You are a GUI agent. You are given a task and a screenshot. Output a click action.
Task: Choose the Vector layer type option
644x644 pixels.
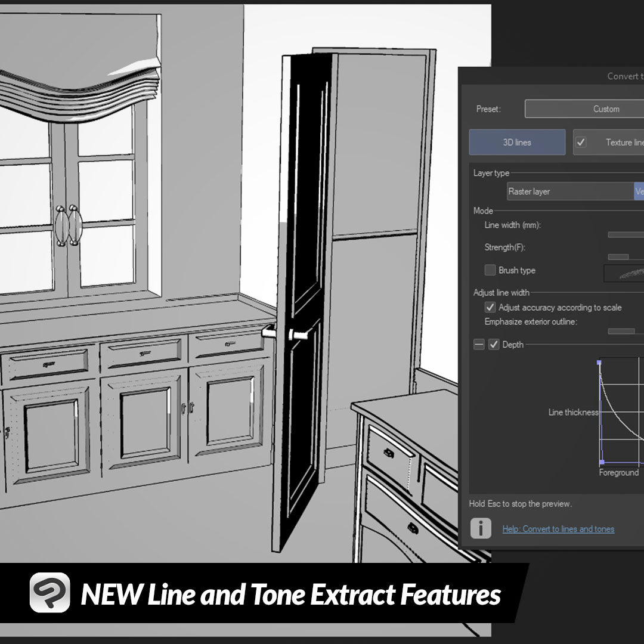click(x=639, y=191)
